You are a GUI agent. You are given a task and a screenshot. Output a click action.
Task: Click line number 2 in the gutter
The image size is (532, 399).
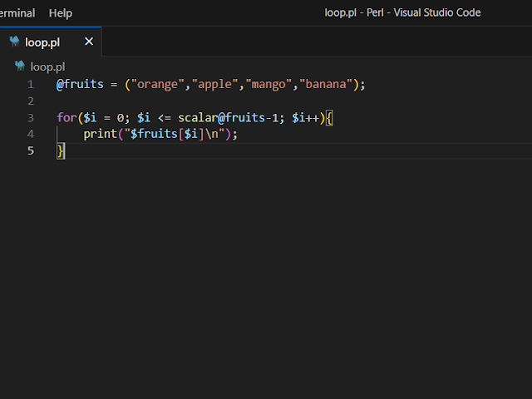[x=31, y=101]
